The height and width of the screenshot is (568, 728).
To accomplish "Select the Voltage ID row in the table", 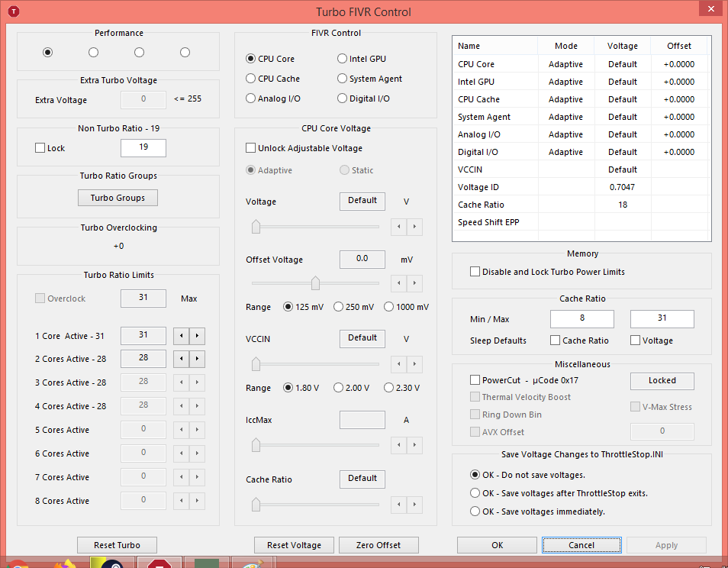I will (581, 187).
